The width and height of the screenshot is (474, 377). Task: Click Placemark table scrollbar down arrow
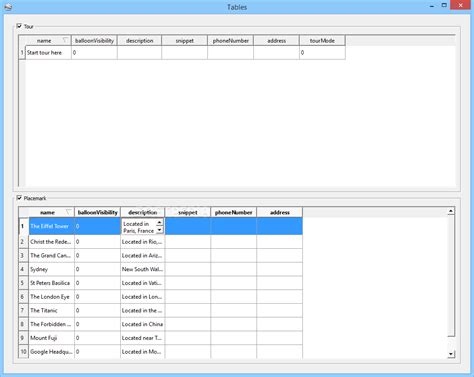[451, 354]
